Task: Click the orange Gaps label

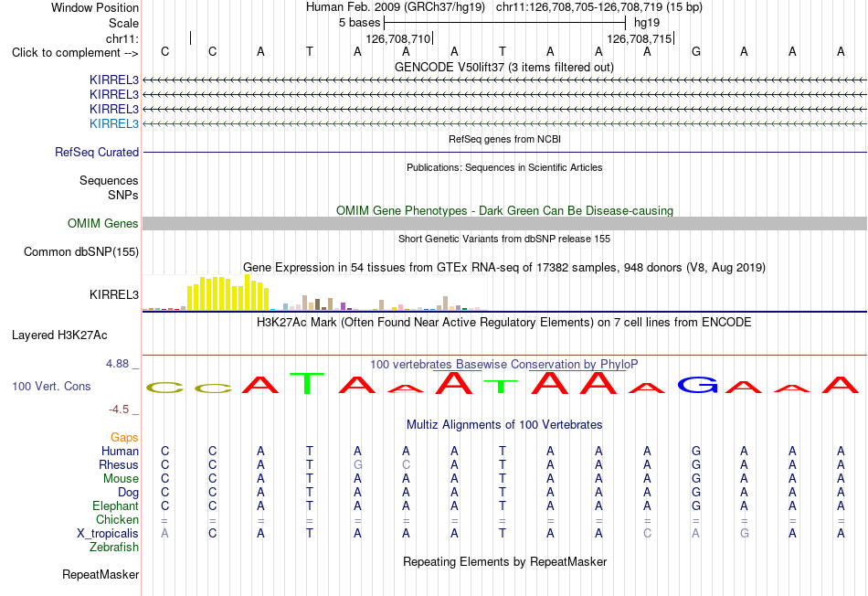Action: (x=124, y=438)
